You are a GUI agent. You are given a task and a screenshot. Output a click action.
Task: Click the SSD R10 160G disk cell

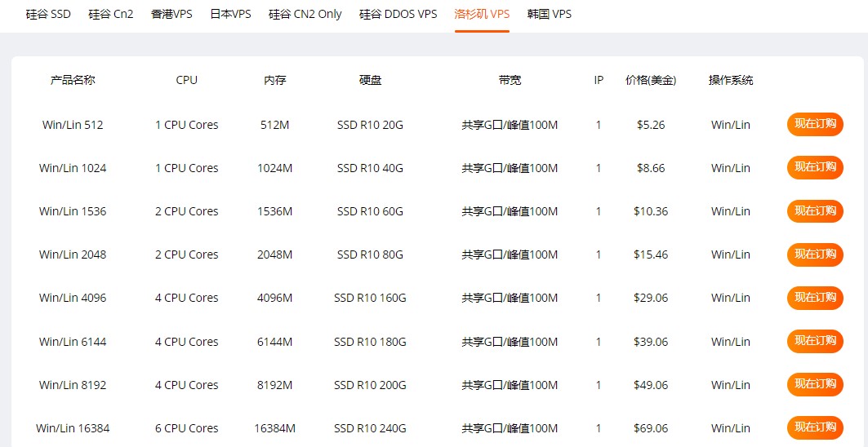[370, 298]
